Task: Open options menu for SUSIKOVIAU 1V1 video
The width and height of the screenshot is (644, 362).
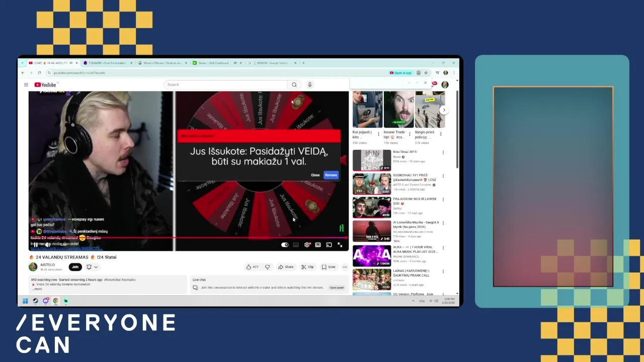Action: pos(443,176)
